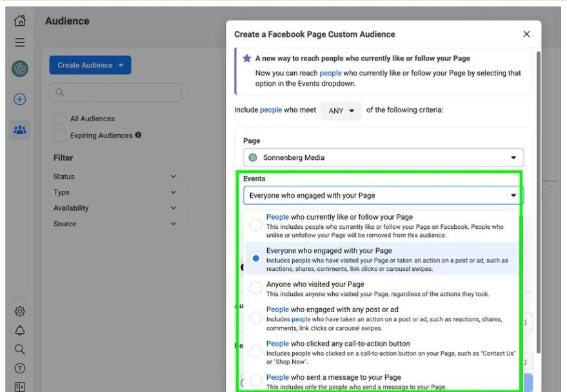Viewport: 567px width, 392px height.
Task: Open the Page dropdown showing Sonnenberg Media
Action: pos(383,157)
